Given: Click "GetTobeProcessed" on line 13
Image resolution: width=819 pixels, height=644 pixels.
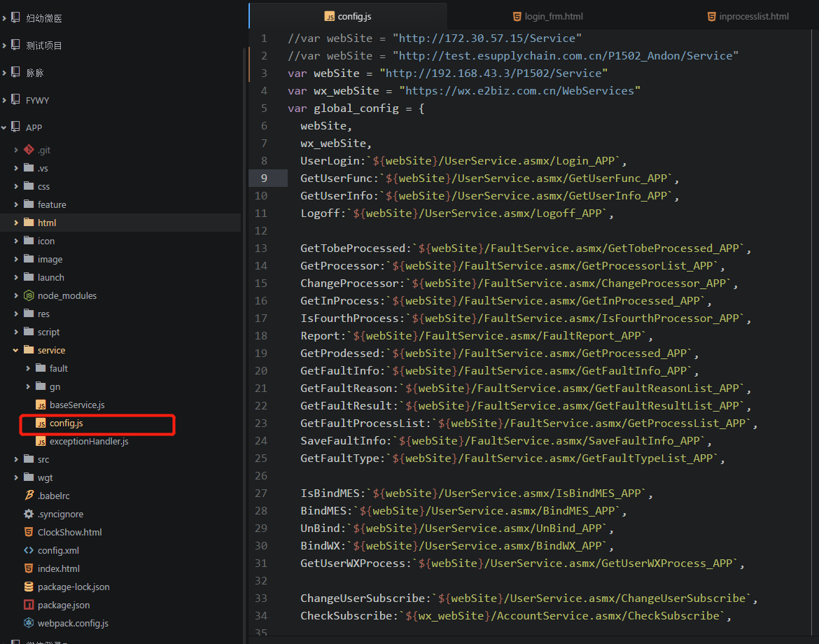Looking at the screenshot, I should 353,248.
